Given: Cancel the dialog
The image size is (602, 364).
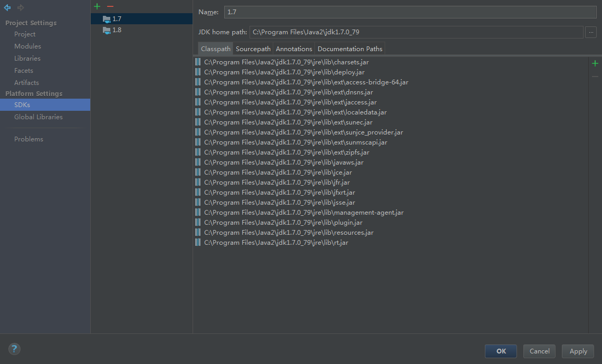Looking at the screenshot, I should point(539,351).
